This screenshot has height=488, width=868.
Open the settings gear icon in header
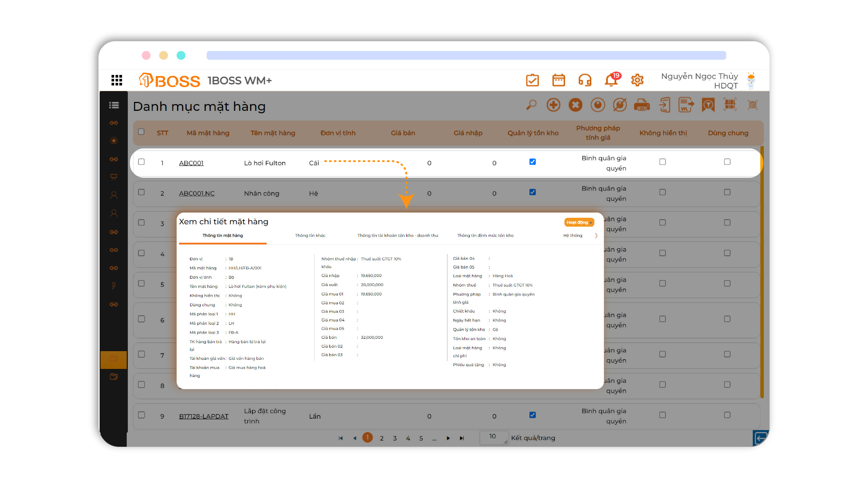pyautogui.click(x=637, y=80)
